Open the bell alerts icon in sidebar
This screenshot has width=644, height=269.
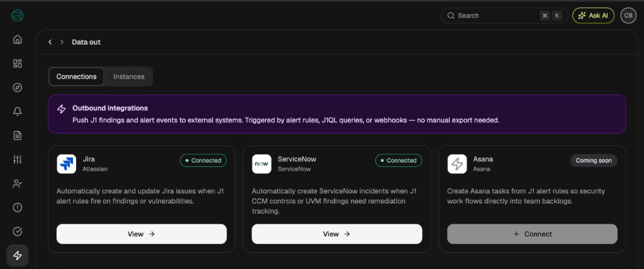17,112
